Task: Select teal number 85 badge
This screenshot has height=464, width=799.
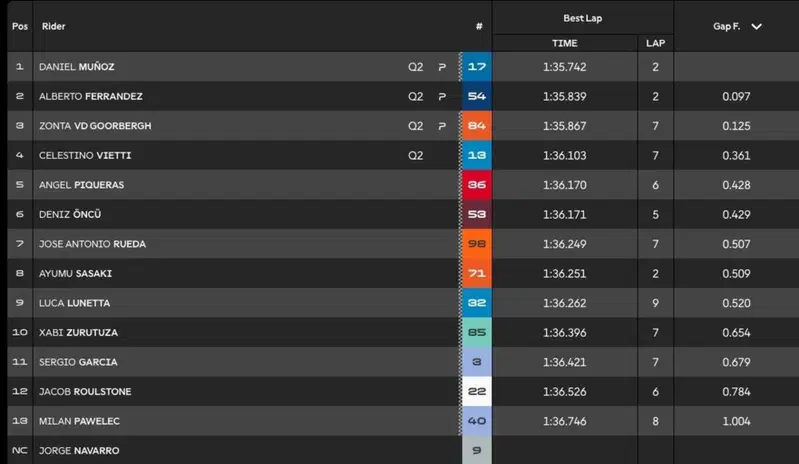Action: (476, 333)
